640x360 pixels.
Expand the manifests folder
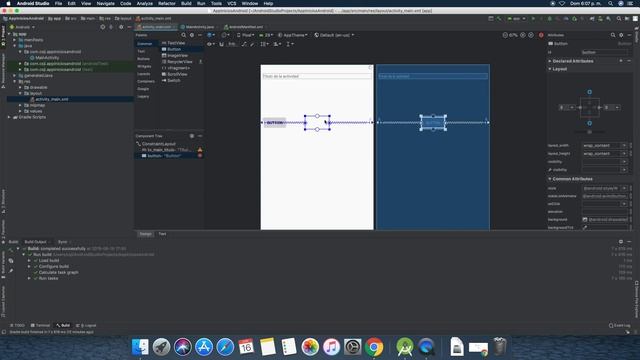point(15,40)
